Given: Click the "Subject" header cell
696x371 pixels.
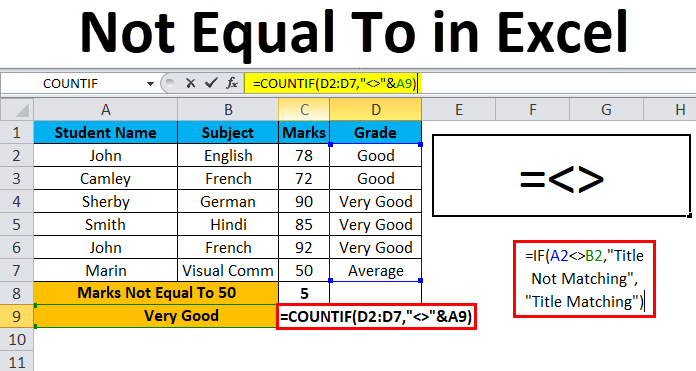Looking at the screenshot, I should click(228, 132).
